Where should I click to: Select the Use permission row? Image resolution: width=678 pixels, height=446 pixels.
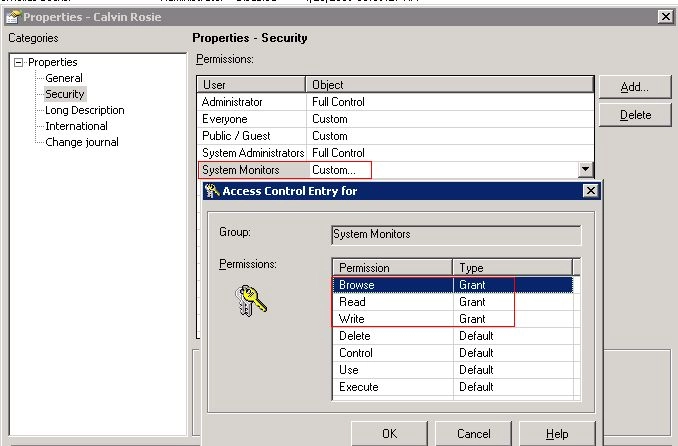point(453,370)
